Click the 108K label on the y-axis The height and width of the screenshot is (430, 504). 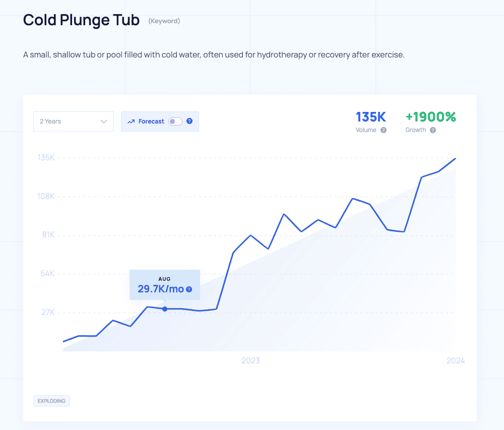click(46, 196)
